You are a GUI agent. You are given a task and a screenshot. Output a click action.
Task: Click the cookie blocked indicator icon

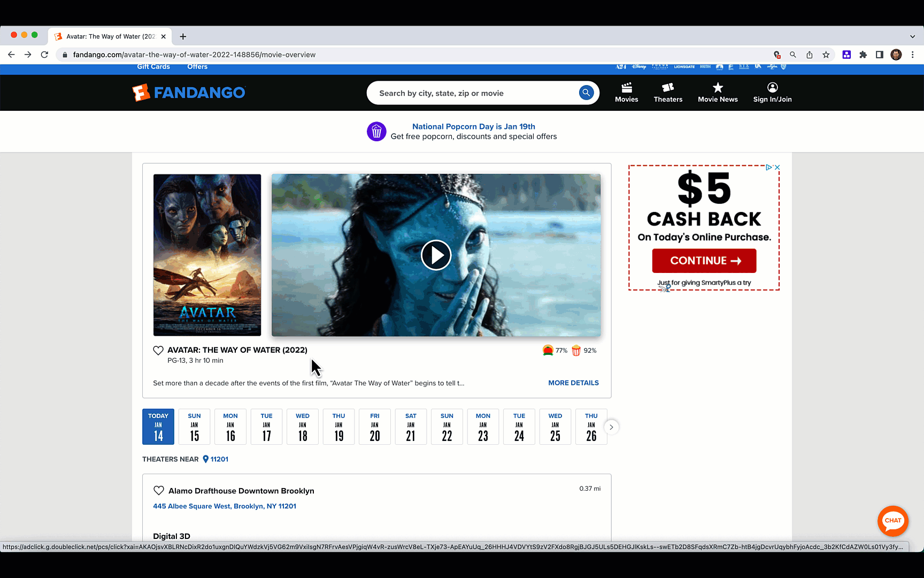pos(777,55)
